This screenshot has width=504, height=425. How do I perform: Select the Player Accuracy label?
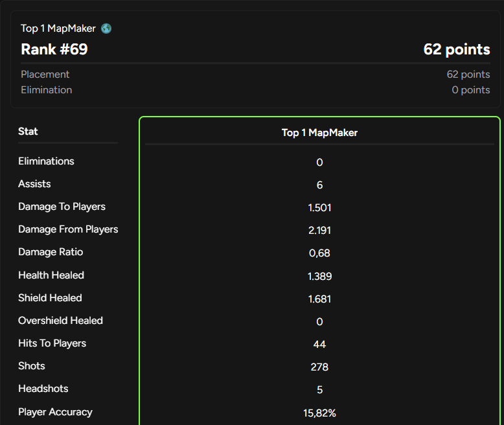pos(55,412)
